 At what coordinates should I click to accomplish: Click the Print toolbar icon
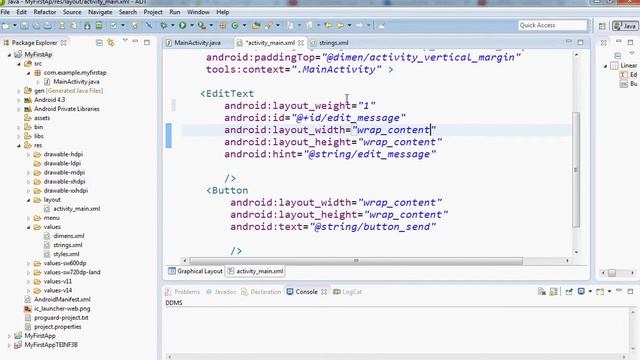point(48,26)
